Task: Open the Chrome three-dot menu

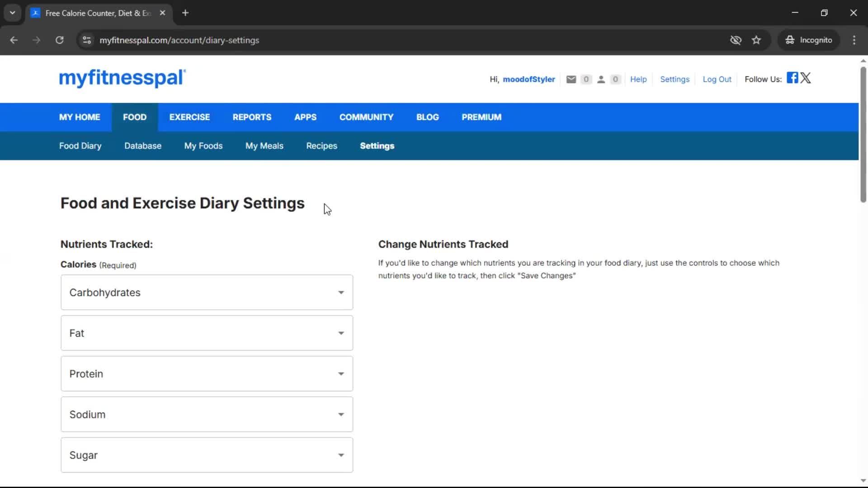Action: pos(854,40)
